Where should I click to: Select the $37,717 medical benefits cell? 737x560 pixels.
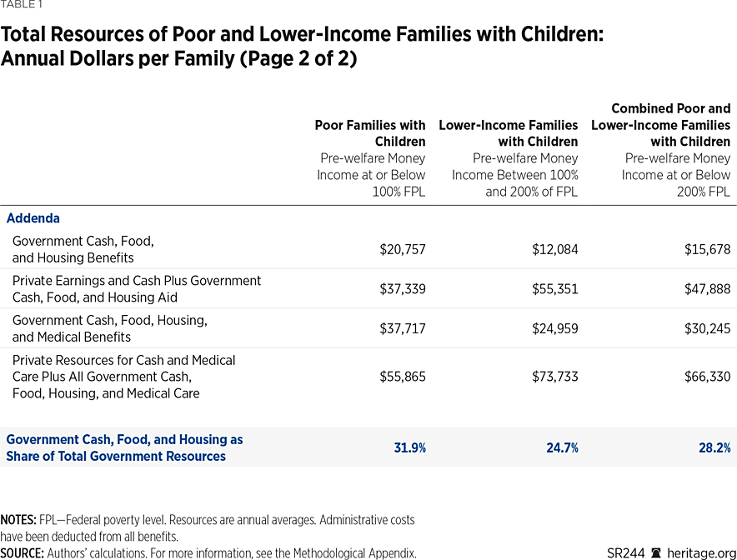tap(403, 328)
